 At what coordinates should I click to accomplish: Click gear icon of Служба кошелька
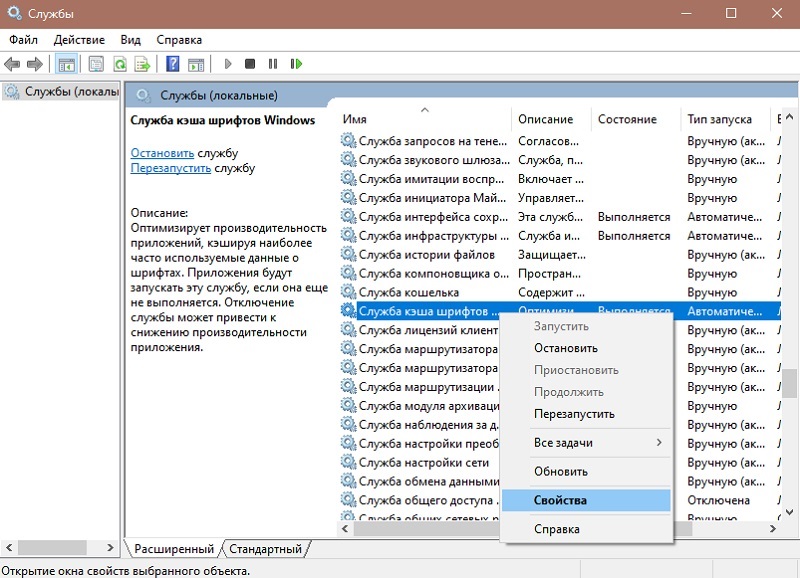[x=348, y=291]
